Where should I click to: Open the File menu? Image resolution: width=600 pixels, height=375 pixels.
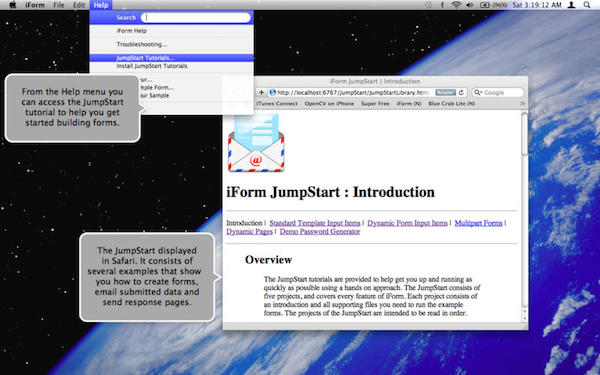[59, 5]
